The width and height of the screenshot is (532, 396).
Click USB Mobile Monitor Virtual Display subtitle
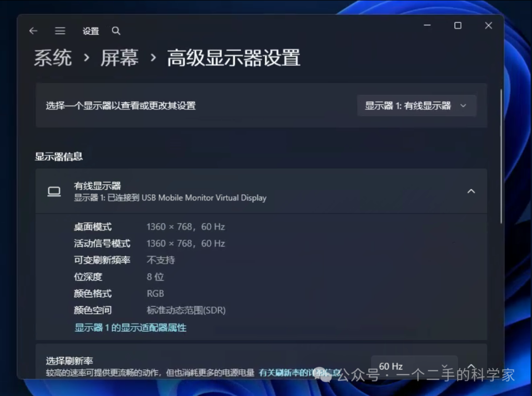pyautogui.click(x=204, y=198)
